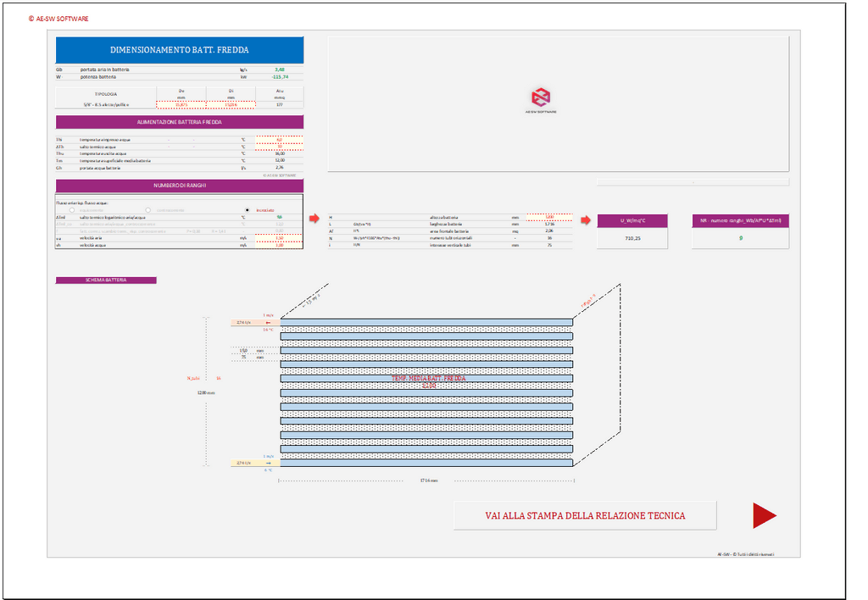Viewport: 868px width, 600px height.
Task: Open the TIPOLOGIA 5/8" tube type selector
Action: pyautogui.click(x=106, y=105)
